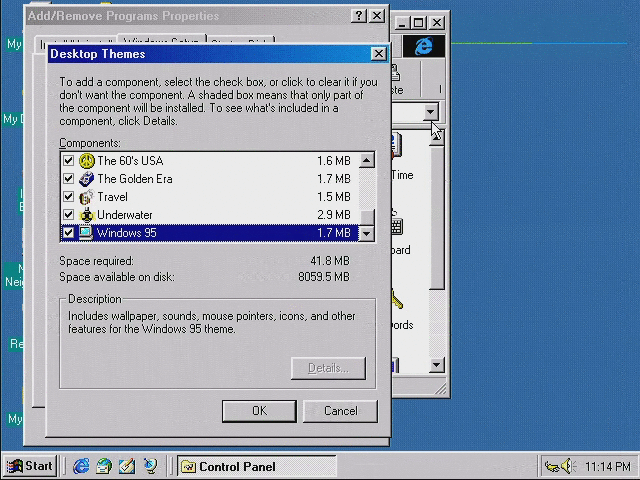Close the Desktop Themes dialog
This screenshot has width=640, height=480.
(378, 53)
